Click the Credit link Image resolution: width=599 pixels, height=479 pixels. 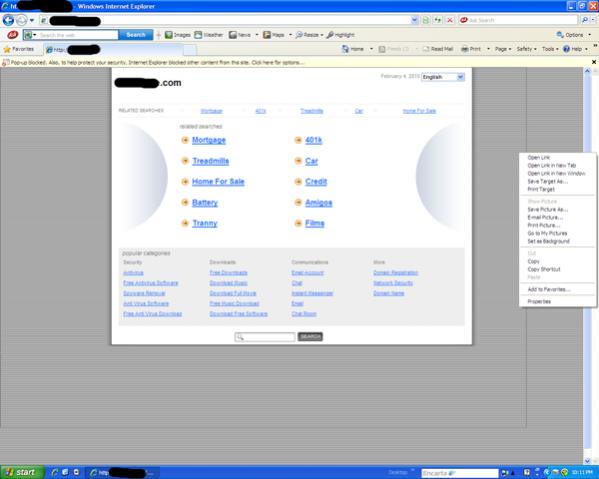pyautogui.click(x=316, y=182)
